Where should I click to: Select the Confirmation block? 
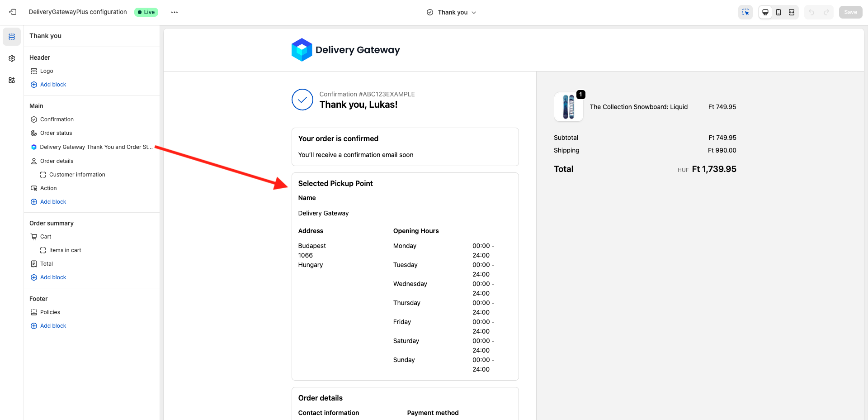[57, 119]
